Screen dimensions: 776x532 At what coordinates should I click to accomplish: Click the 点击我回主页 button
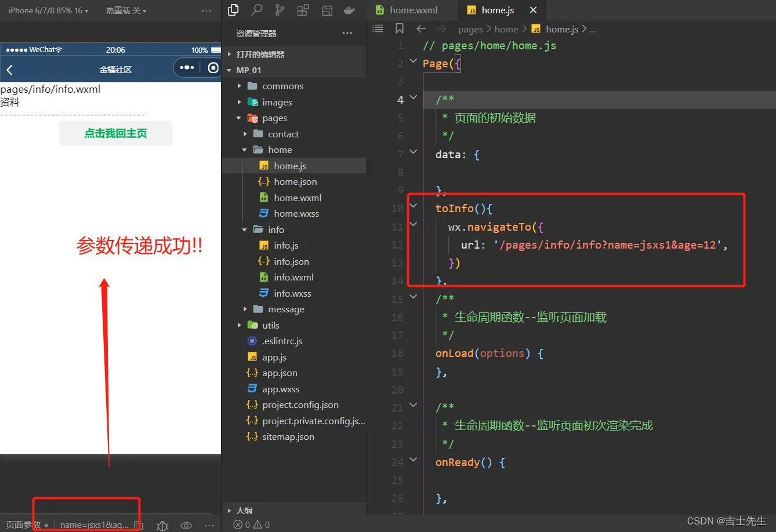(x=115, y=133)
